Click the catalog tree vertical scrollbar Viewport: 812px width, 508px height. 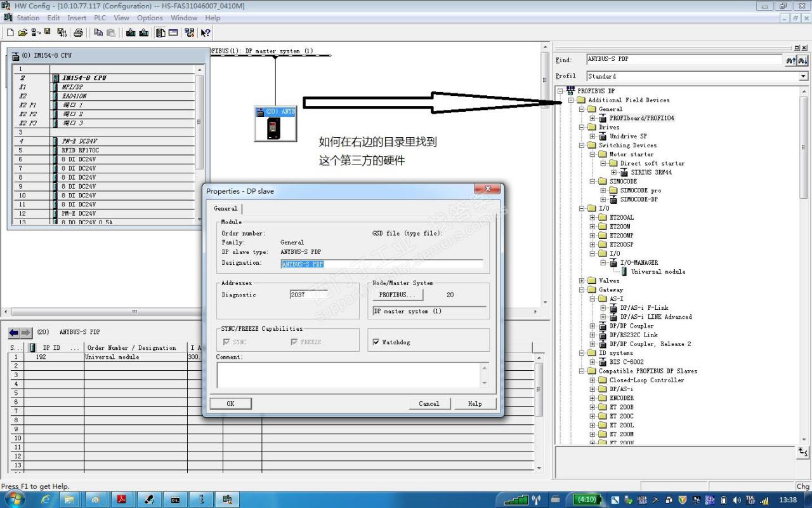click(x=804, y=265)
